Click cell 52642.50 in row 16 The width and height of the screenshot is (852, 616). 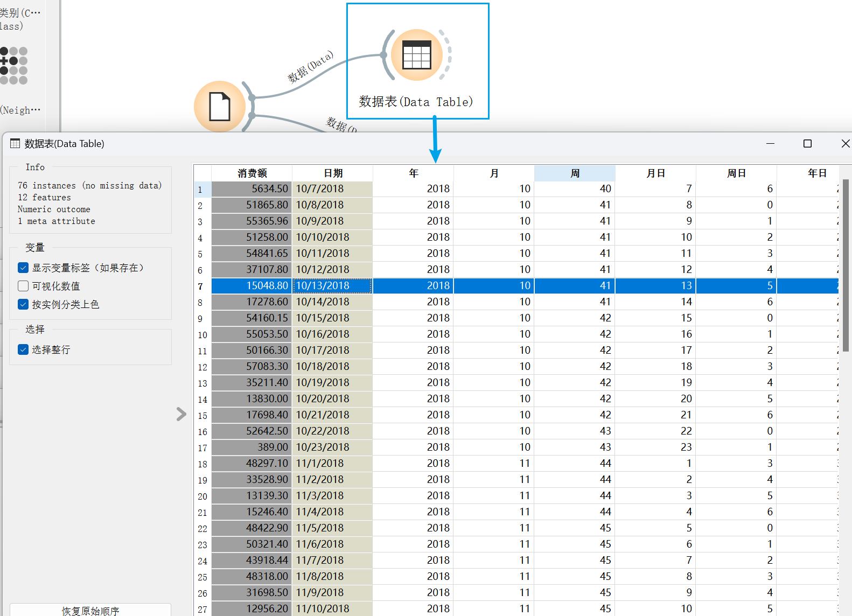click(252, 431)
